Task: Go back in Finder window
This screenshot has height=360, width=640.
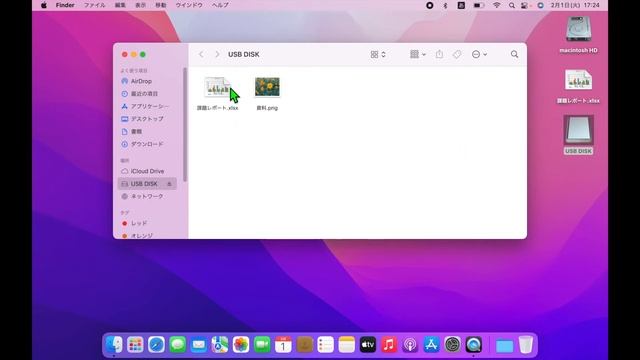Action: pos(201,54)
